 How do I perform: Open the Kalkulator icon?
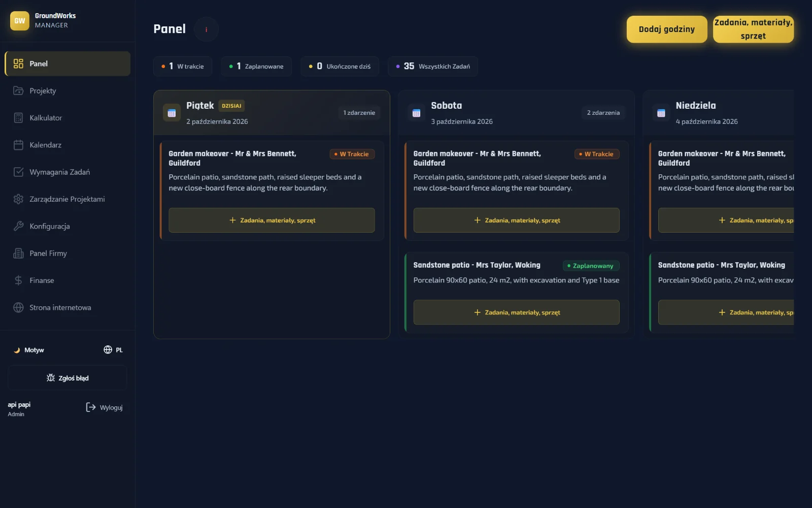18,118
